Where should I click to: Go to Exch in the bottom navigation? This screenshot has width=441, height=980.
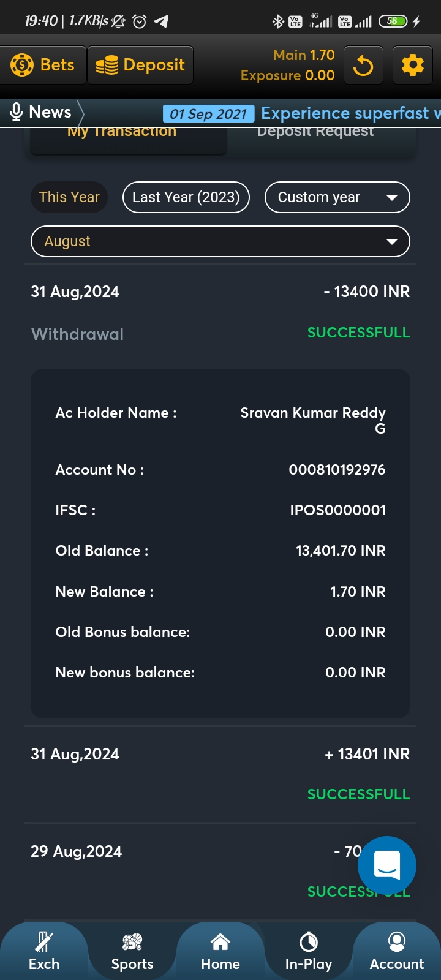pos(44,951)
